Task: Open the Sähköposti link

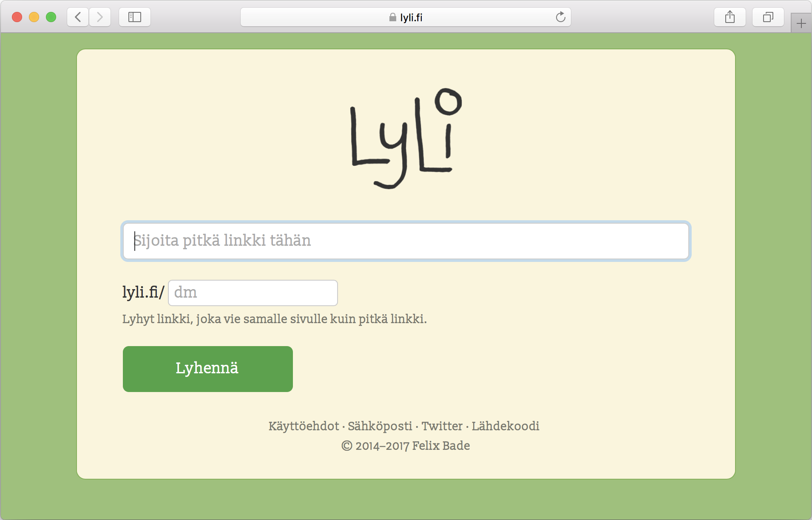Action: [380, 426]
